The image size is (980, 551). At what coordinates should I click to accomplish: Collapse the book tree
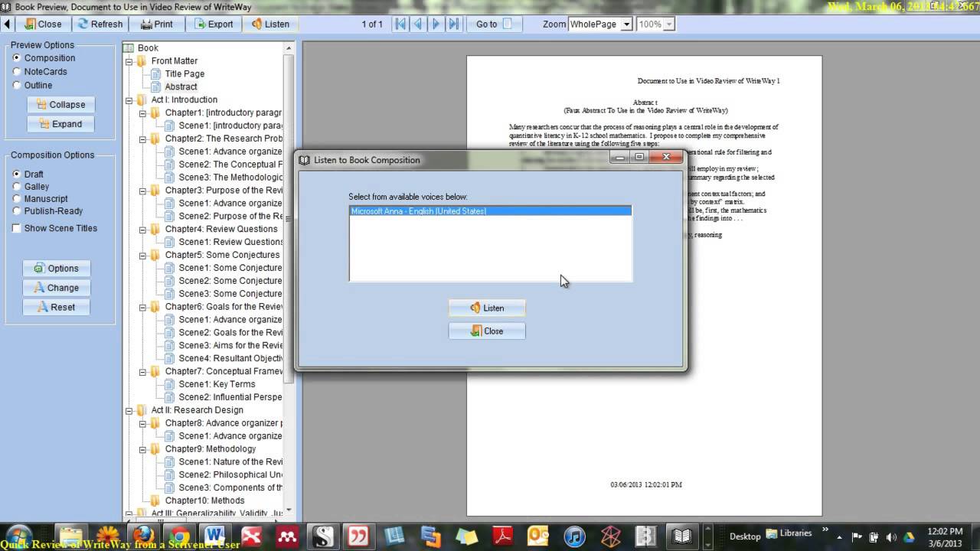60,105
